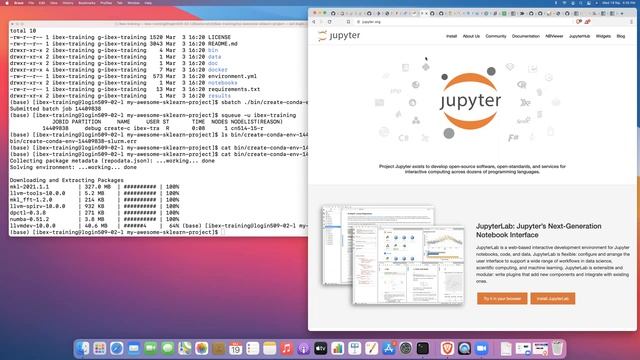
Task: Open the Edit menu
Action: pos(42,3)
